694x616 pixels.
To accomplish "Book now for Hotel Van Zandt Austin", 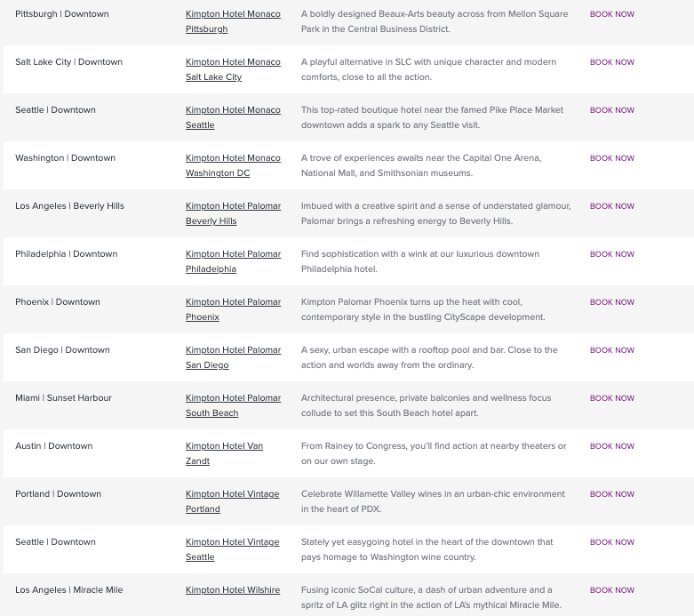I will [612, 446].
